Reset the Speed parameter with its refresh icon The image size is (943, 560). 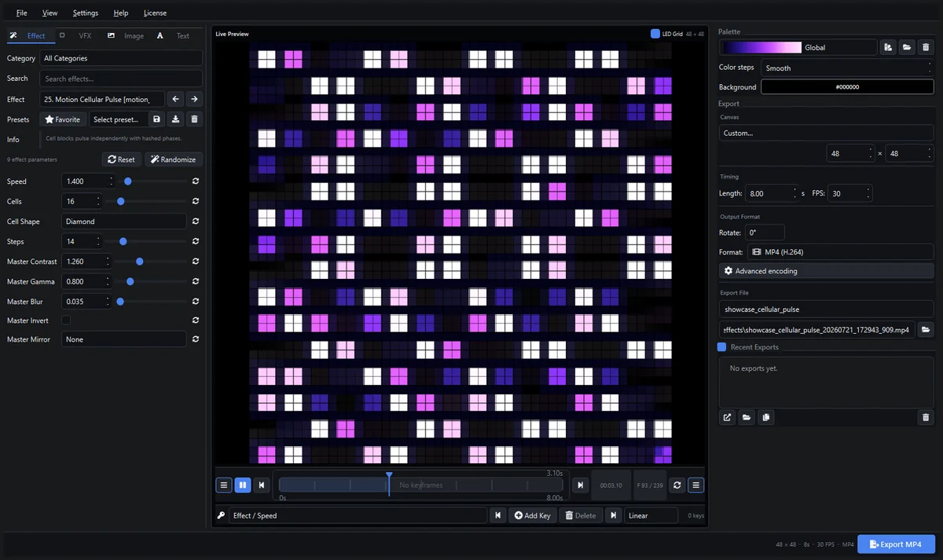click(x=195, y=181)
